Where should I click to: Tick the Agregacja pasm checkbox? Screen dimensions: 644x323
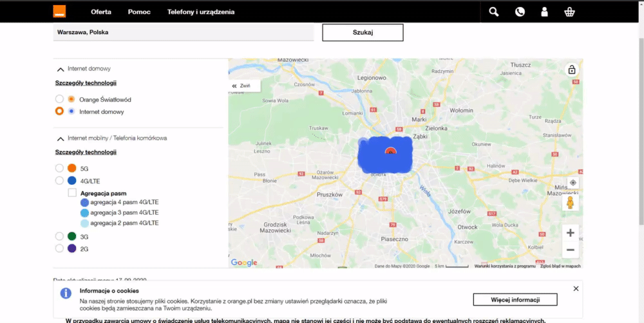[72, 193]
